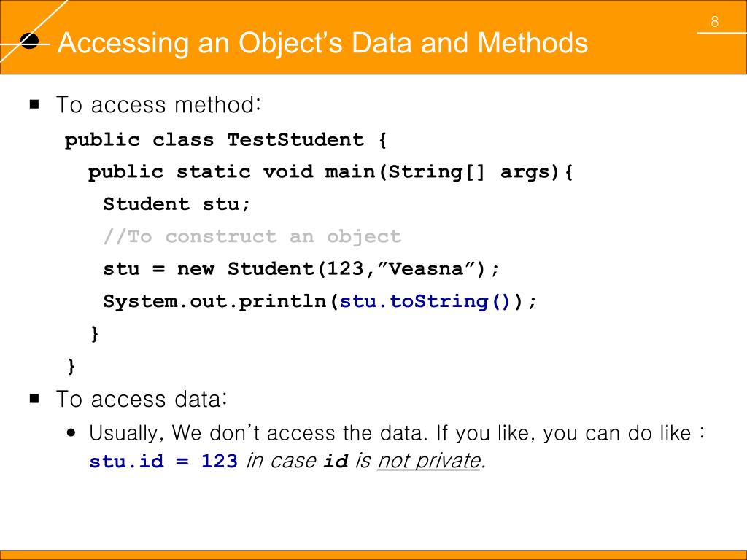Click the slide number 8
747x560 pixels.
pos(714,22)
